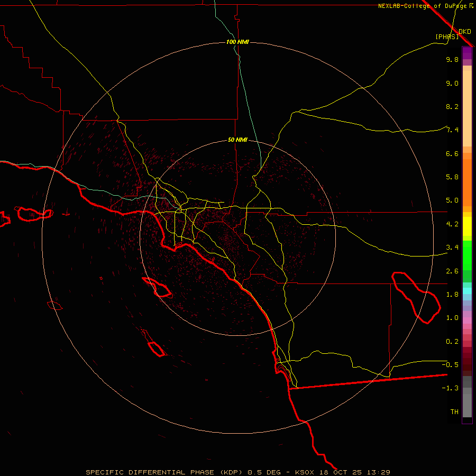Click the 7.4 value on the scale
Screen dimensions: 476x476
coord(452,130)
